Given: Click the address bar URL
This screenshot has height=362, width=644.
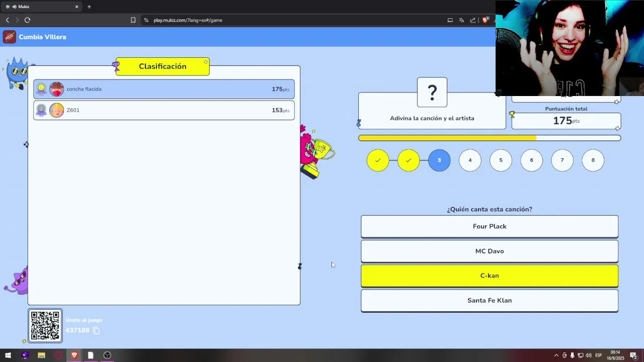Looking at the screenshot, I should 188,20.
